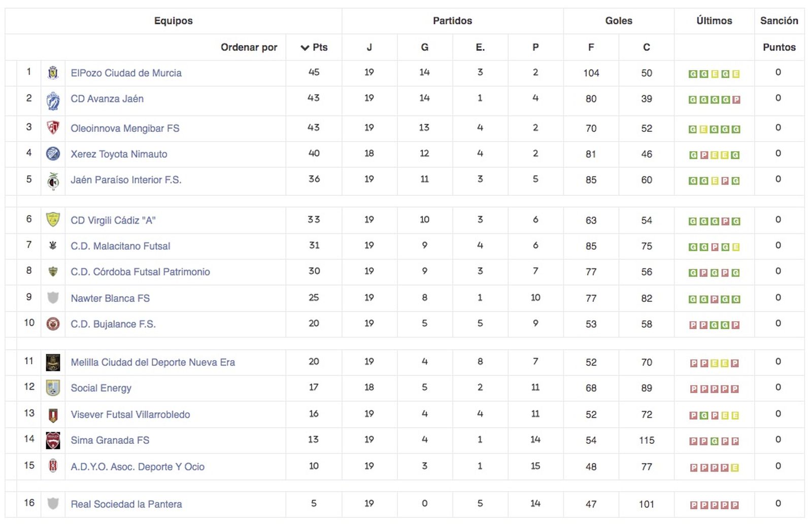Select the Oleoinnova Mengibar FS crest

click(x=53, y=128)
